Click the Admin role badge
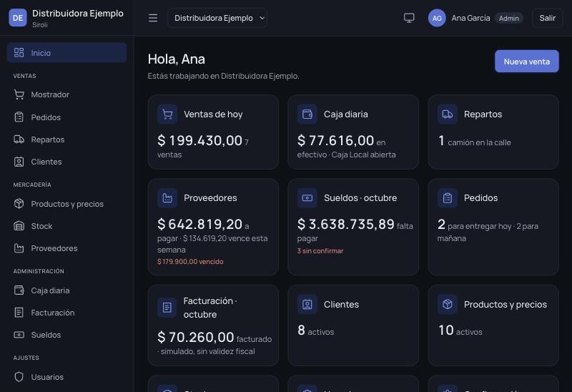This screenshot has height=392, width=572. (x=509, y=19)
